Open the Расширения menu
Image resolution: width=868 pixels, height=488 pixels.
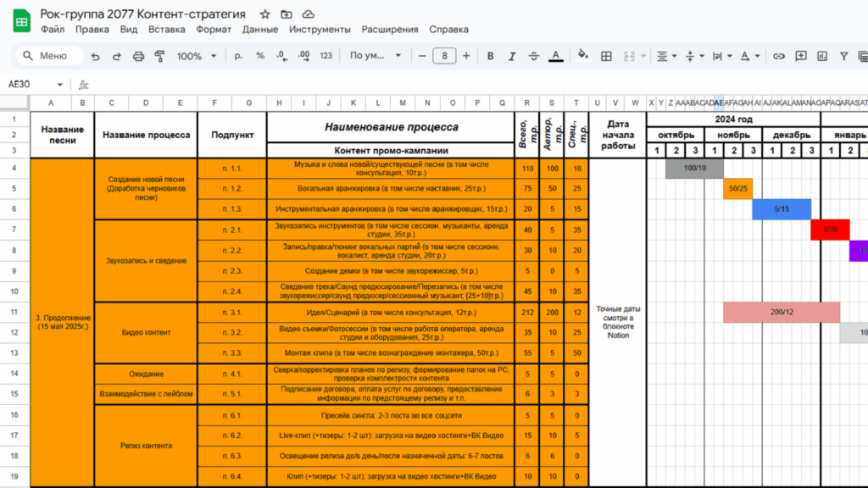tap(390, 30)
